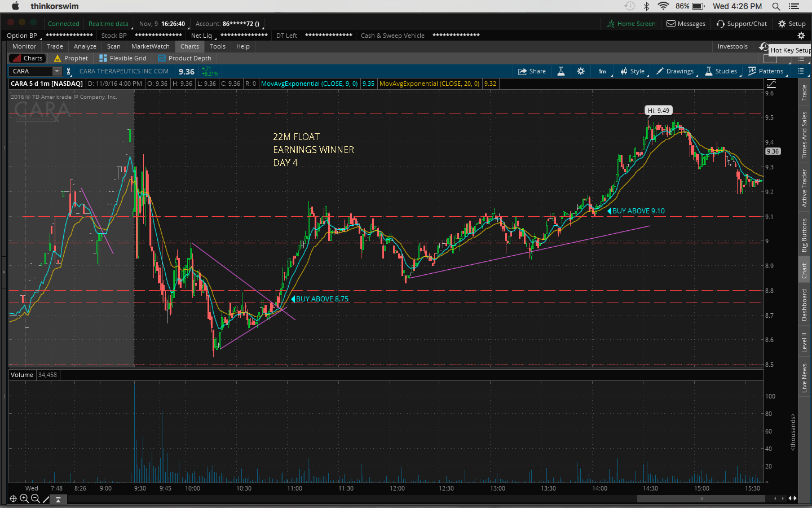The height and width of the screenshot is (508, 812).
Task: Open the Investools tab
Action: pyautogui.click(x=732, y=46)
